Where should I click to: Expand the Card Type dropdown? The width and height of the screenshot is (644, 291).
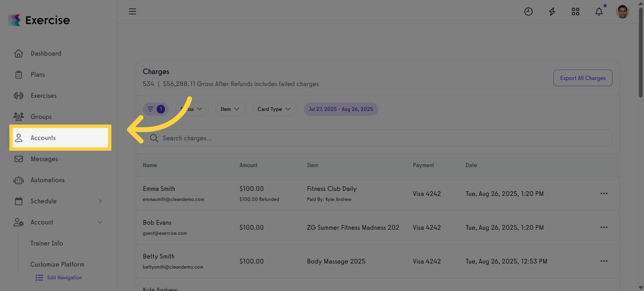[274, 109]
